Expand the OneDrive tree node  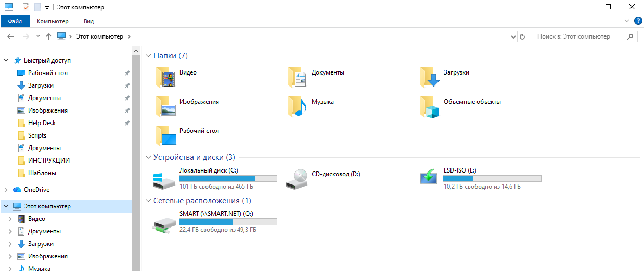(6, 190)
